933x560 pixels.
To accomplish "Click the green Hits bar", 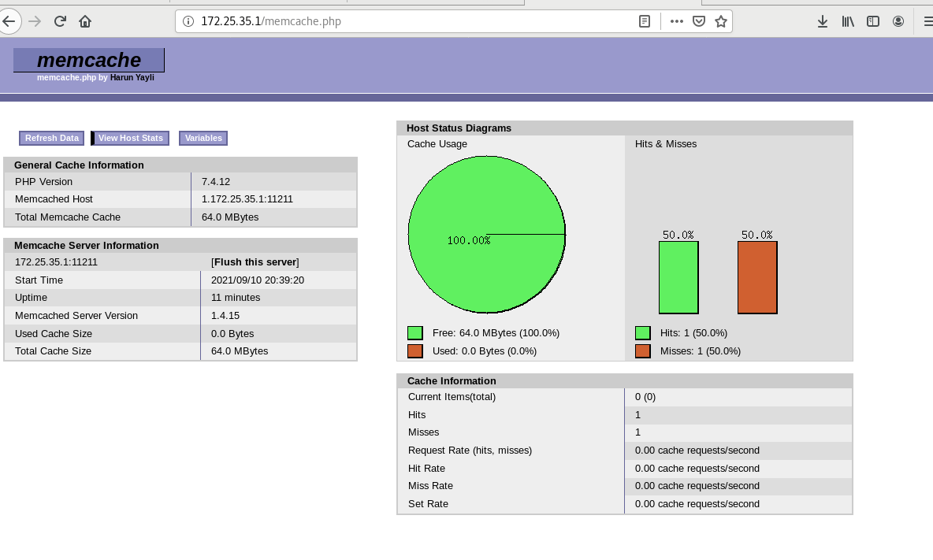I will (x=678, y=277).
